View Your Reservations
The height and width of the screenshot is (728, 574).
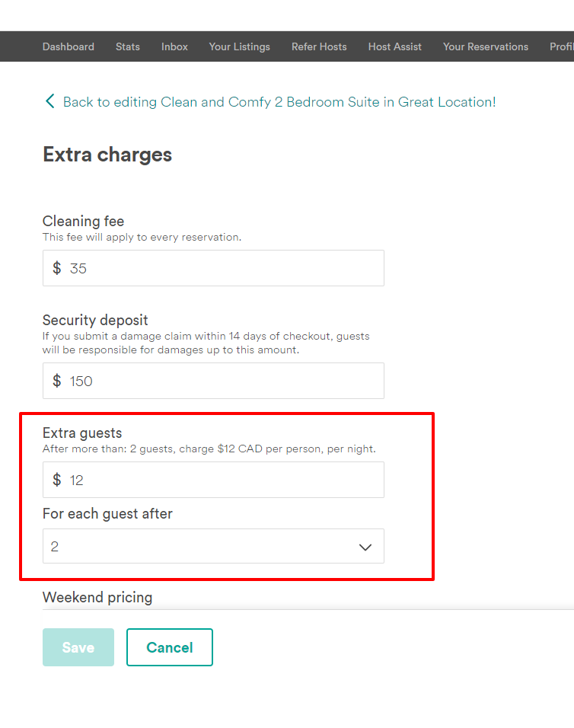485,46
